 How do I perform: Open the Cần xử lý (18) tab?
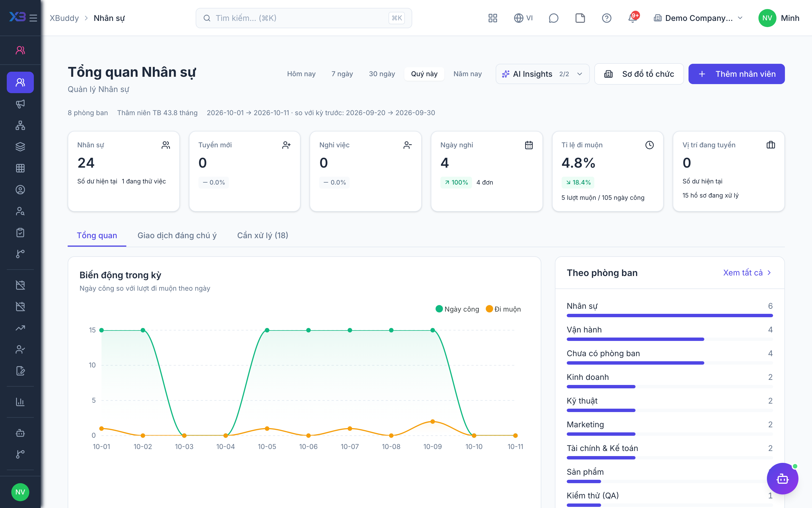tap(263, 236)
